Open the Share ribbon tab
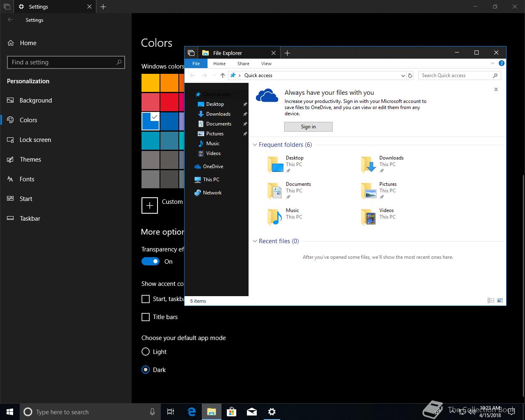 [243, 64]
